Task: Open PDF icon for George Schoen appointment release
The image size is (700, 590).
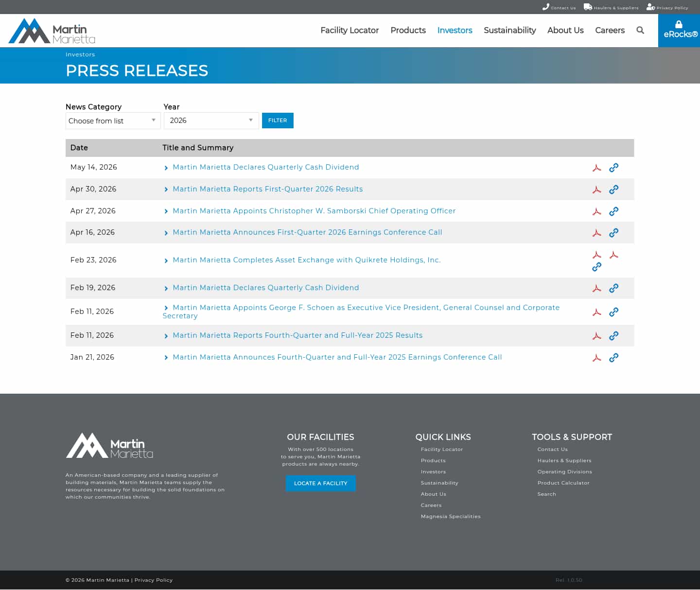Action: (x=597, y=312)
